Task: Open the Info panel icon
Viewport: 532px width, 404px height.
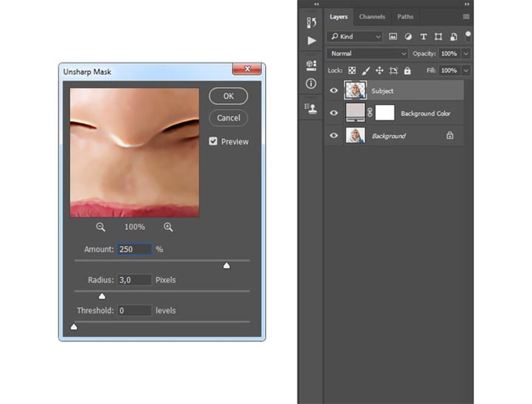Action: point(311,83)
